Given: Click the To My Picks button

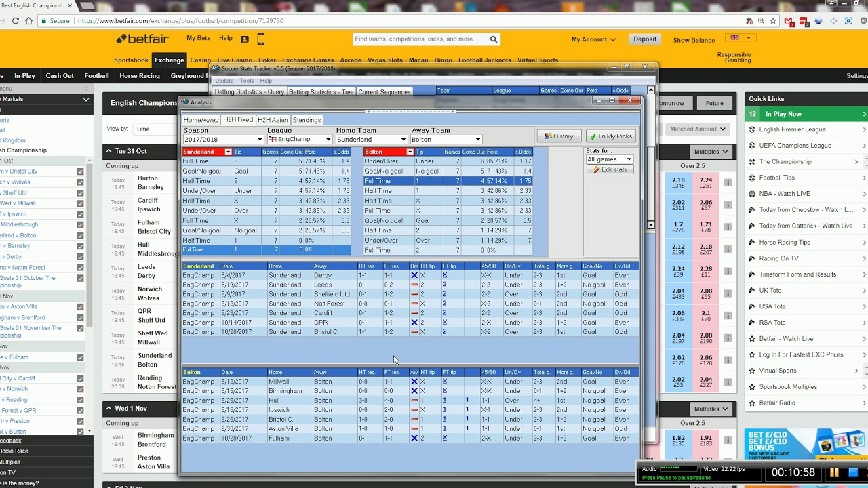Looking at the screenshot, I should tap(611, 136).
